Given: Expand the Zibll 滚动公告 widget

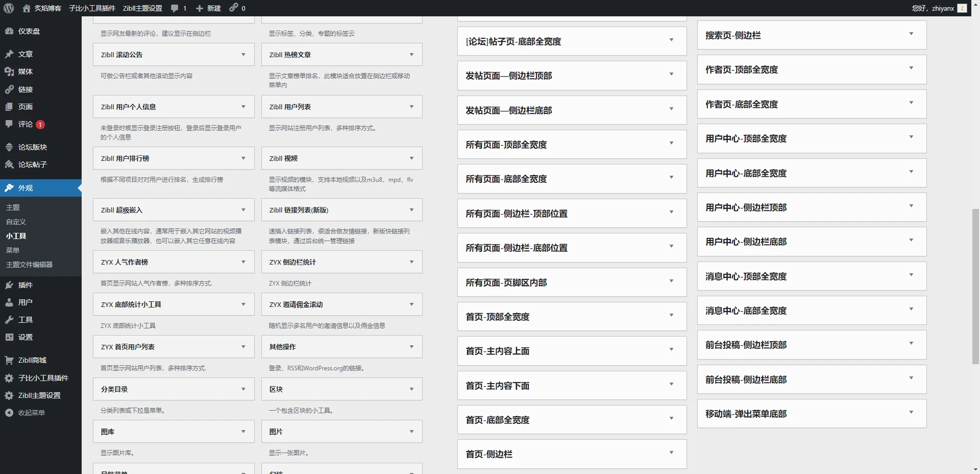Looking at the screenshot, I should pos(243,55).
